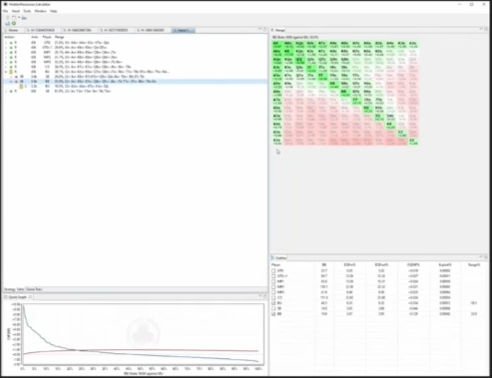Collapse the expanded BU action row
This screenshot has width=492, height=378.
coord(6,72)
